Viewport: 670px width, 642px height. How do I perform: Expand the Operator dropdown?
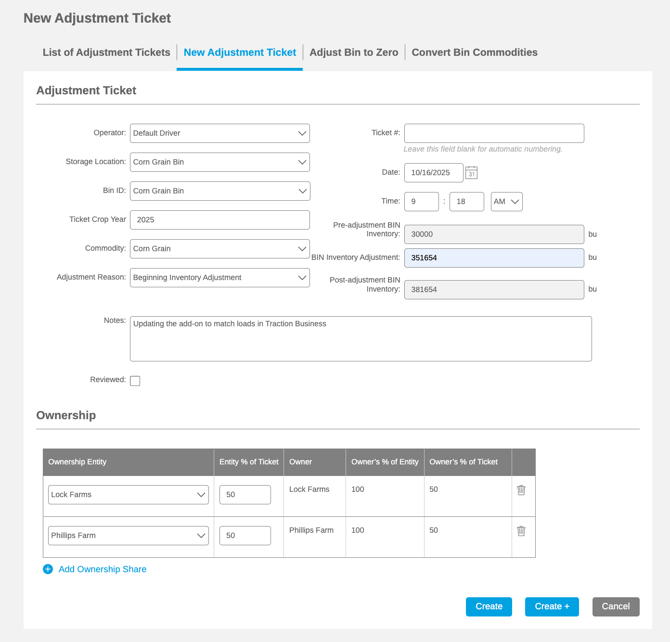(x=220, y=133)
